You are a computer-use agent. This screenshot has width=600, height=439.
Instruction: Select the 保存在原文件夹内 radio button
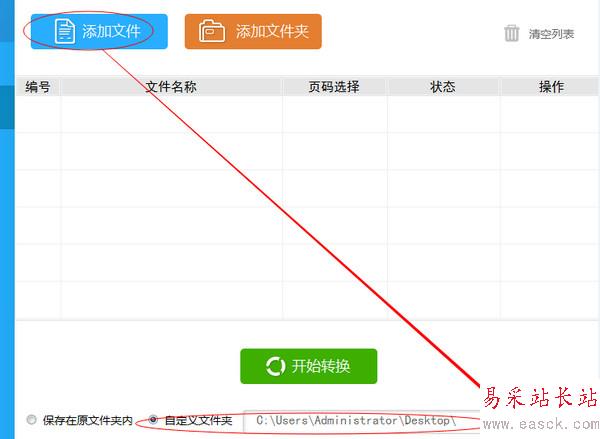click(31, 419)
